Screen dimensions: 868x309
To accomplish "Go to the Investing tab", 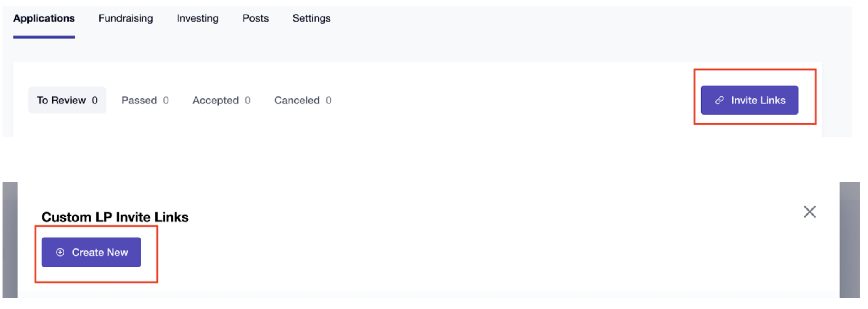I will pos(197,18).
